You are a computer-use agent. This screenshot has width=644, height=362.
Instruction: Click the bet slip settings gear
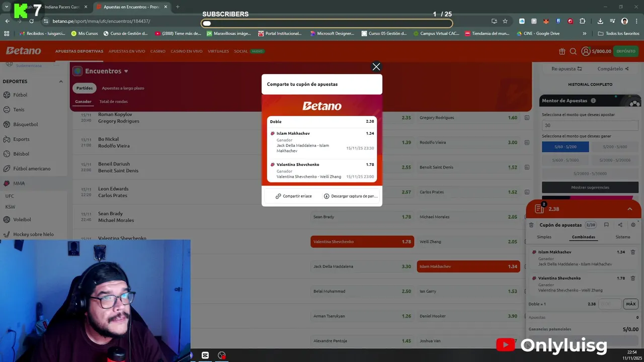click(633, 225)
